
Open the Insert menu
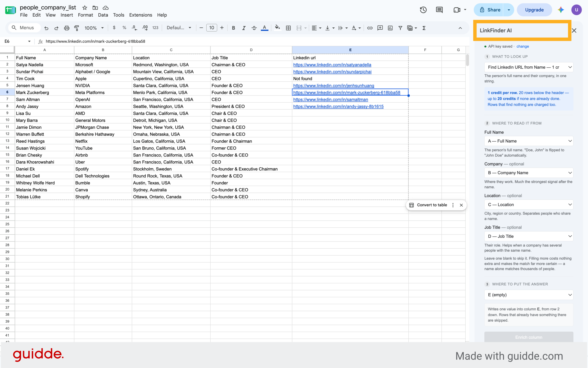(x=67, y=15)
